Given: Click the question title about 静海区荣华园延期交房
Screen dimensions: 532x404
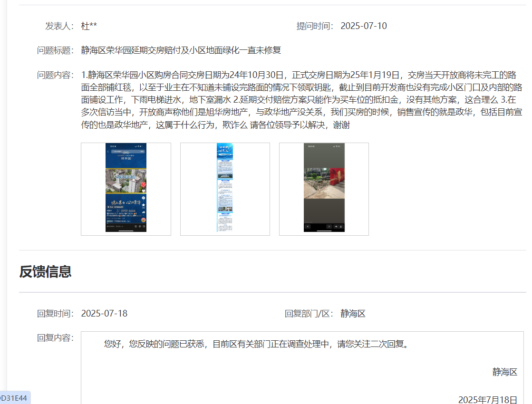Looking at the screenshot, I should tap(181, 50).
